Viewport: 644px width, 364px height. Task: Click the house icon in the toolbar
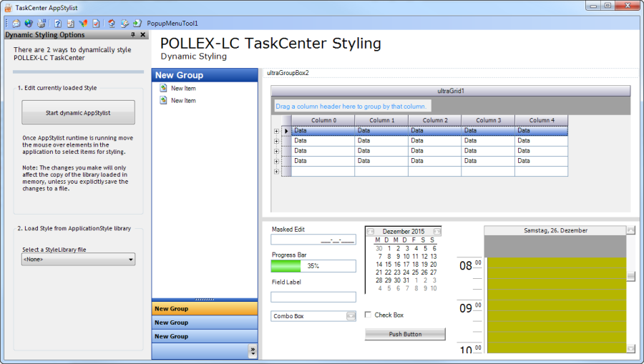112,23
